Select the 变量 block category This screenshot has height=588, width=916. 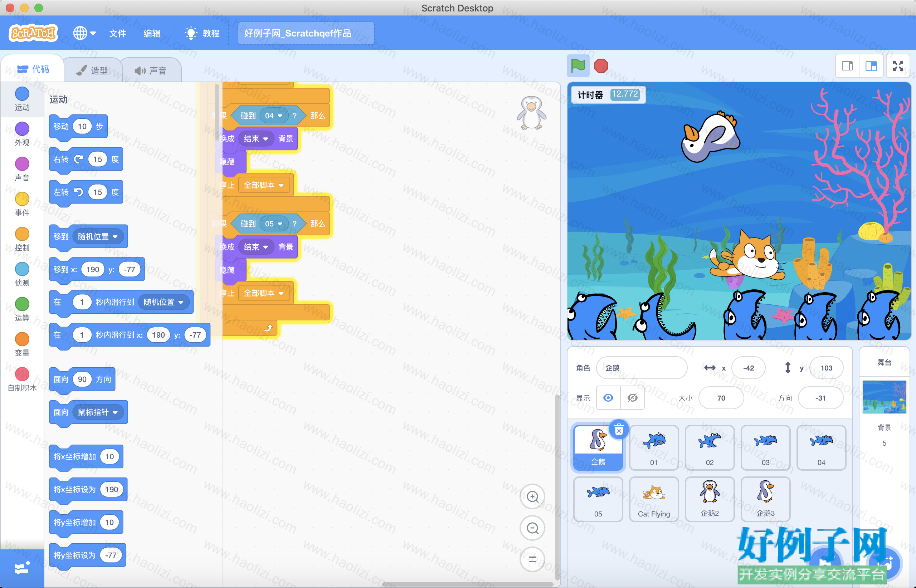(22, 345)
